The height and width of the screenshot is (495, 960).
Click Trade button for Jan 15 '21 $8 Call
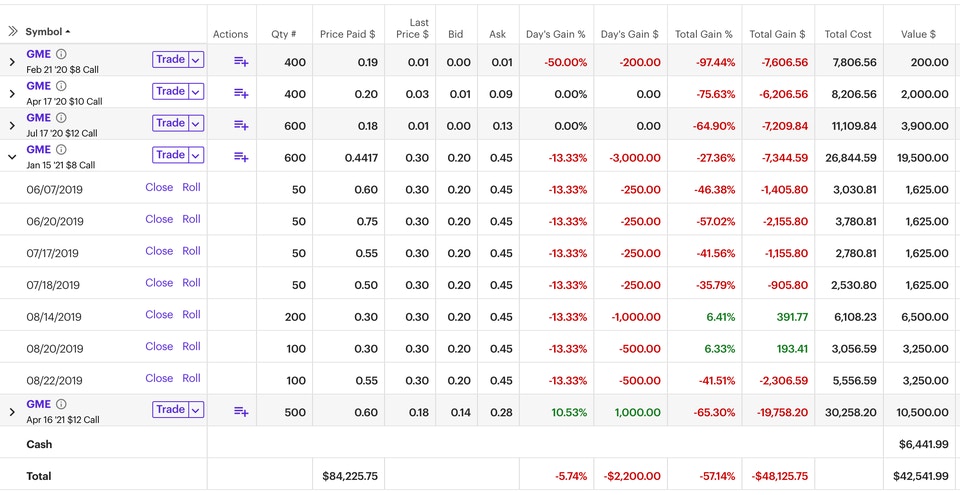click(170, 155)
